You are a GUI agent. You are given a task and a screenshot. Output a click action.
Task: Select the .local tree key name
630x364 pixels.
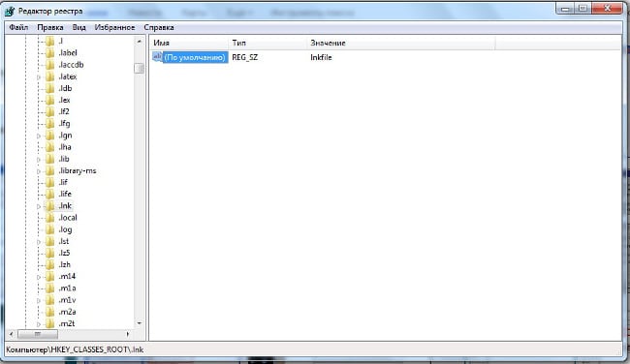[68, 218]
